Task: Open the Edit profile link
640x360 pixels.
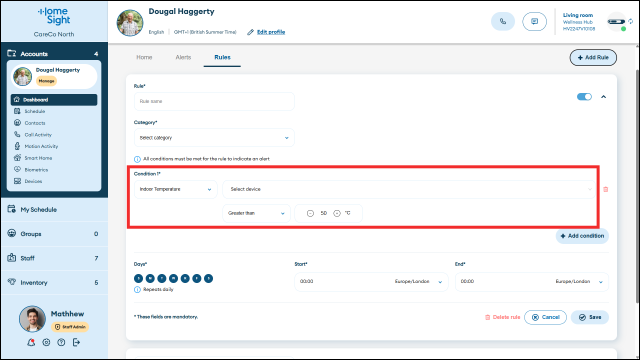Action: [x=271, y=32]
